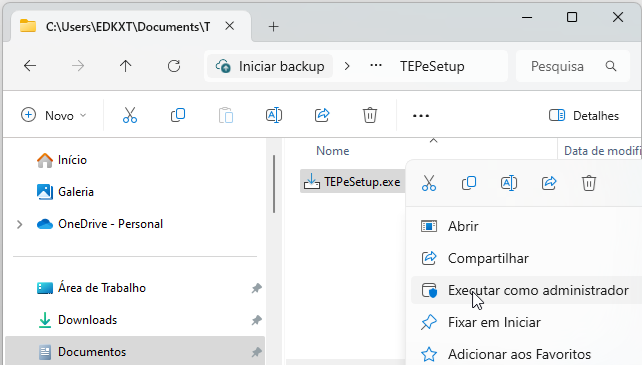The height and width of the screenshot is (365, 642).
Task: Open Área de Trabalho in the sidebar
Action: 102,288
